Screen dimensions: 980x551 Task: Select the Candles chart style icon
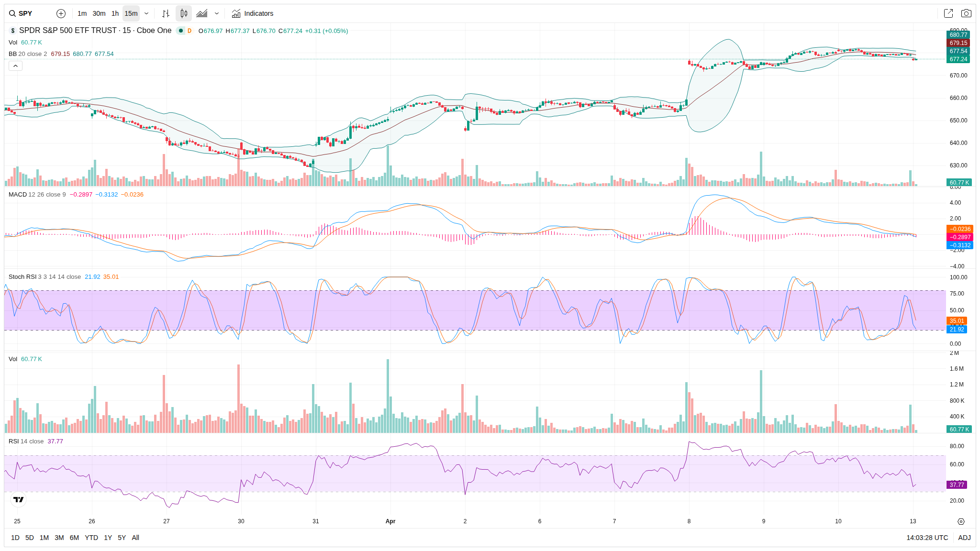pos(184,13)
